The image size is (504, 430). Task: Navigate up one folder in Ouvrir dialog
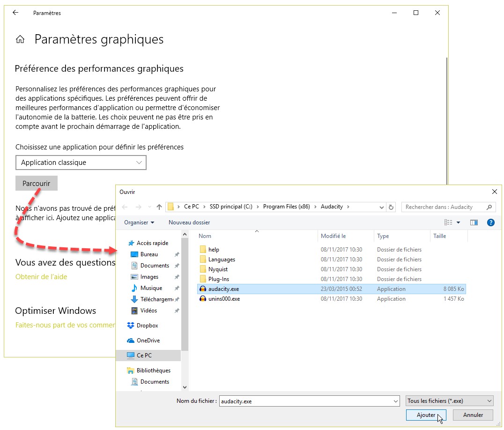(x=159, y=207)
